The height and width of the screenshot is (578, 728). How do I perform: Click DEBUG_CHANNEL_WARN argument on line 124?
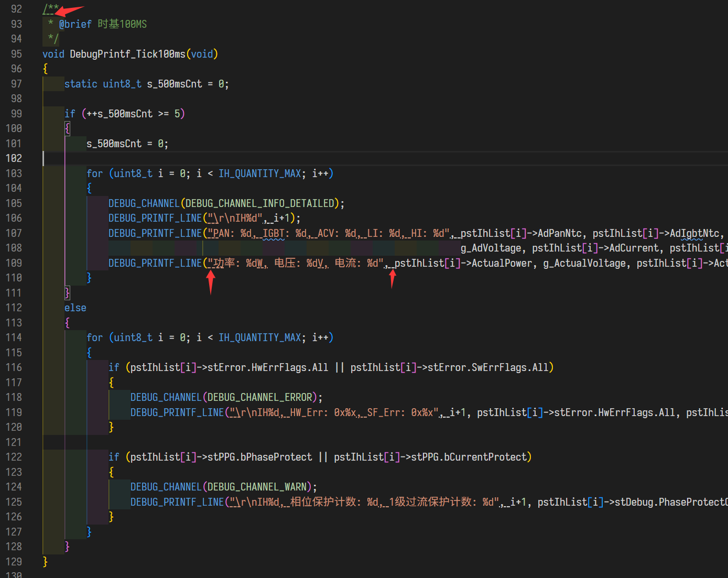tap(257, 486)
